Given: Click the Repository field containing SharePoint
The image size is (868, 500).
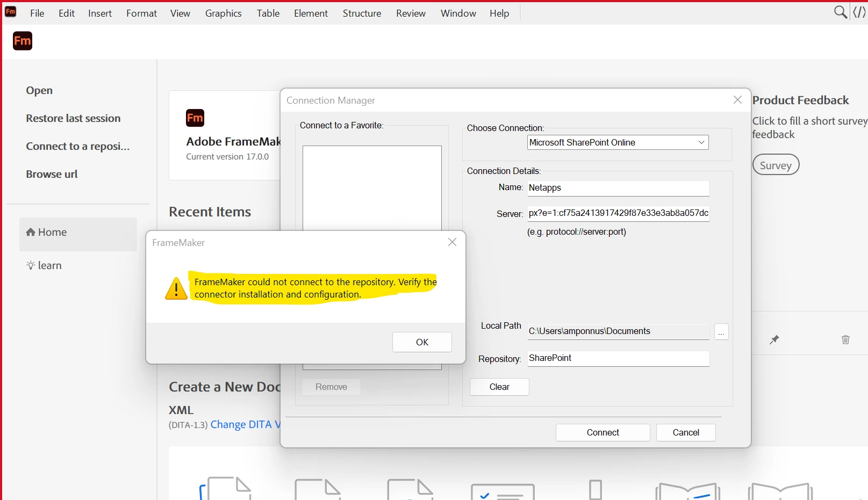Looking at the screenshot, I should pos(618,358).
